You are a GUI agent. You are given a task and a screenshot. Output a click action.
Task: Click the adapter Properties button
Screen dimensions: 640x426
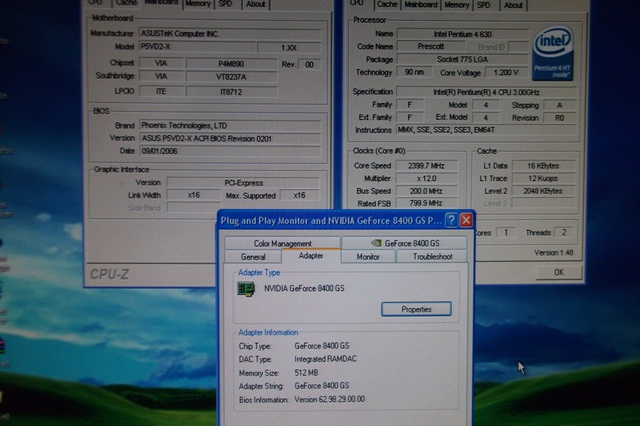pyautogui.click(x=416, y=309)
